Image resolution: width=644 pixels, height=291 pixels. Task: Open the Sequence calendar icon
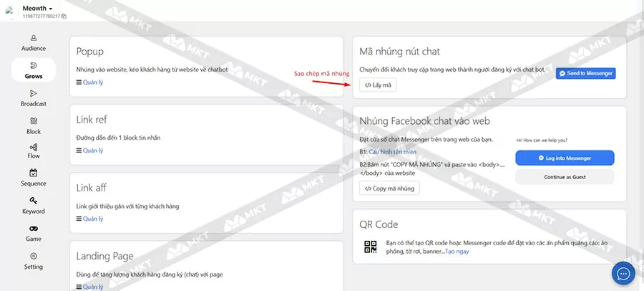[34, 173]
